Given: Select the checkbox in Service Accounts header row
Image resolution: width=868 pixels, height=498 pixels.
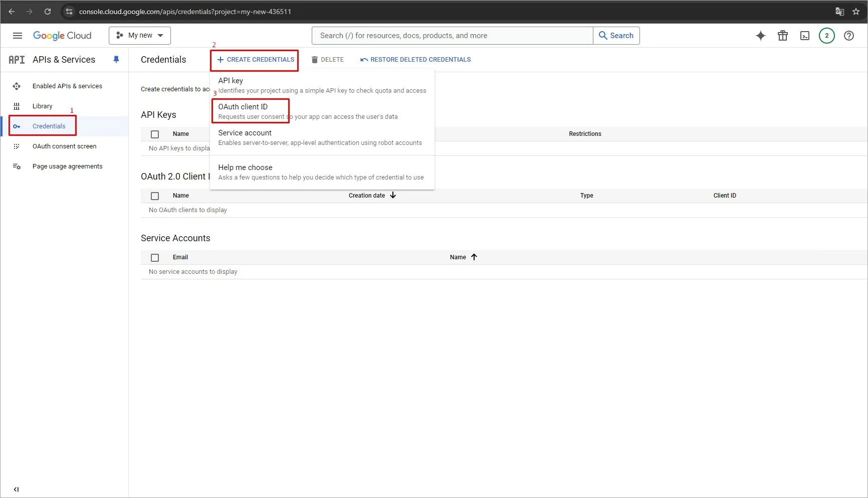Looking at the screenshot, I should [x=155, y=257].
